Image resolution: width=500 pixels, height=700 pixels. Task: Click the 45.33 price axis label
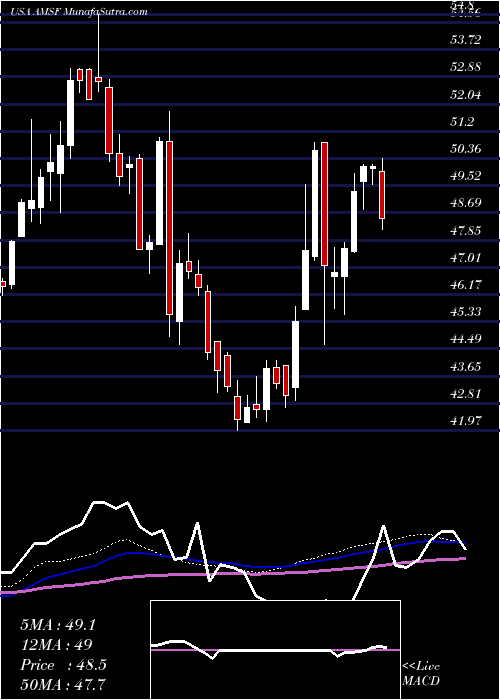point(465,312)
